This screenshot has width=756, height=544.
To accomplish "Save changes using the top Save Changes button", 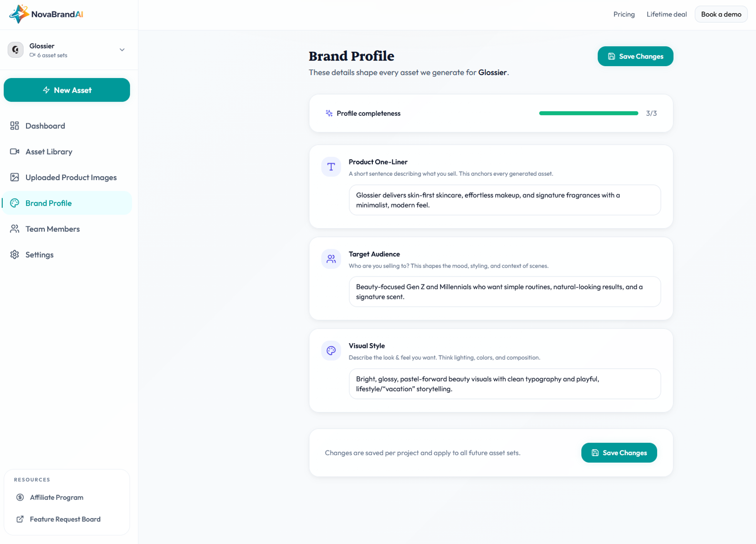I will click(635, 56).
